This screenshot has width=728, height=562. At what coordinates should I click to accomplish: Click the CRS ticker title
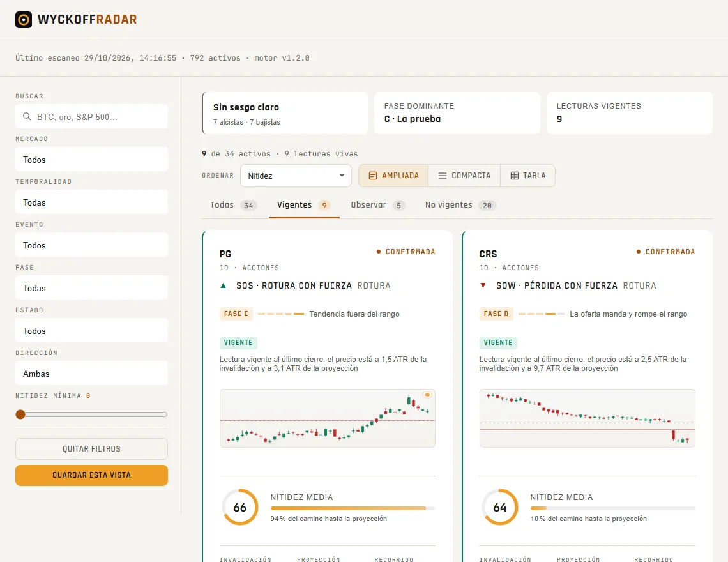[x=488, y=254]
